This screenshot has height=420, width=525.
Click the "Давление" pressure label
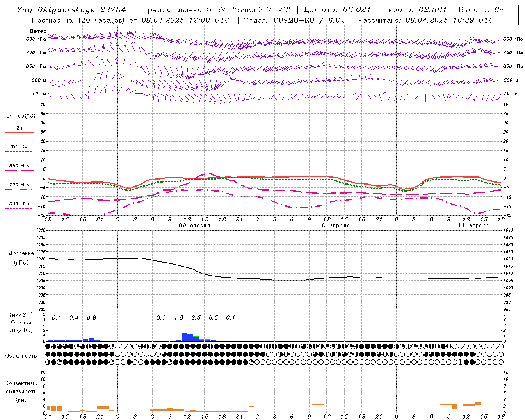[21, 253]
